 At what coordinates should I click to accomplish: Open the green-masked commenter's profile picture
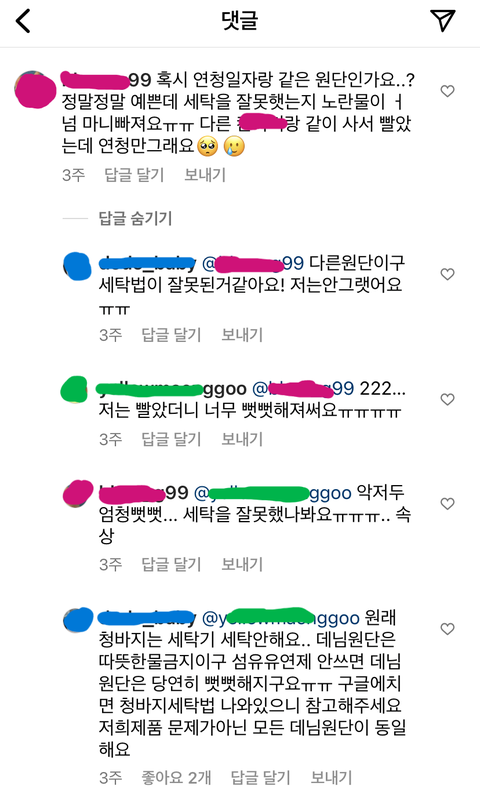75,390
